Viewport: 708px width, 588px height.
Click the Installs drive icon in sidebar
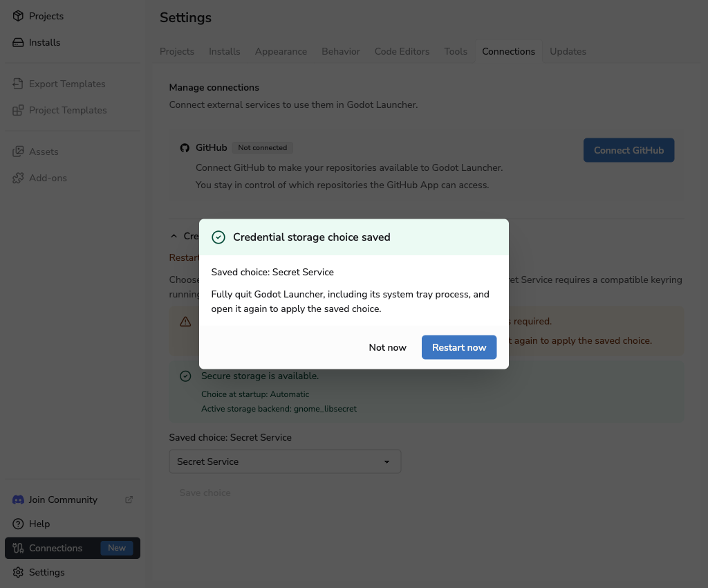pos(18,42)
